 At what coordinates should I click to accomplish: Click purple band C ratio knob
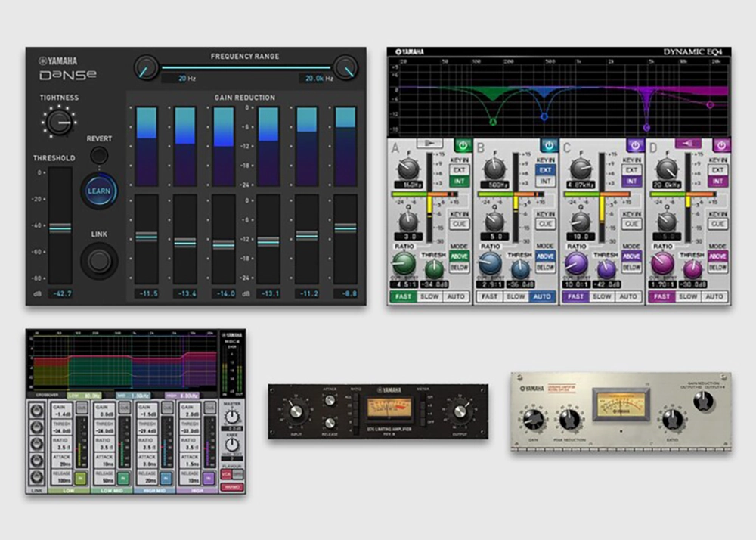(576, 263)
